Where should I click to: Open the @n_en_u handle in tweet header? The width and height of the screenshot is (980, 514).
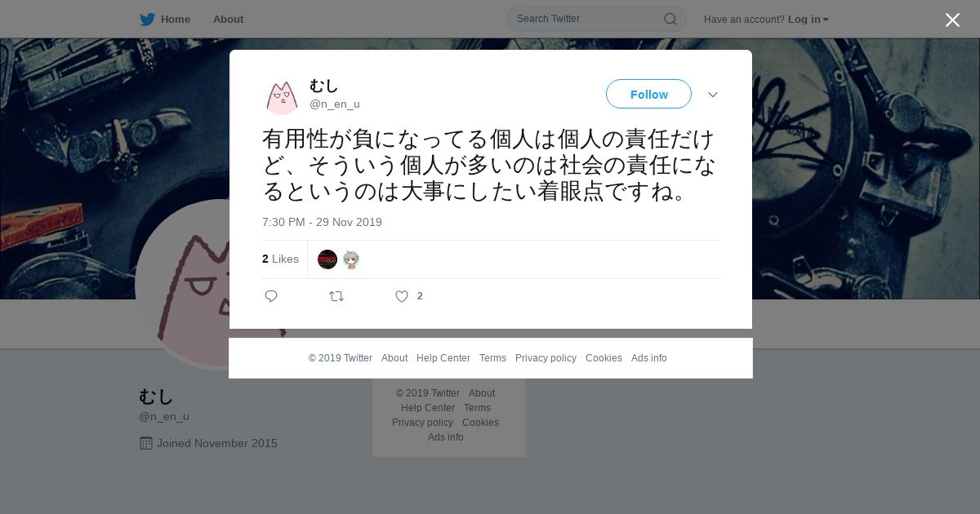coord(335,104)
